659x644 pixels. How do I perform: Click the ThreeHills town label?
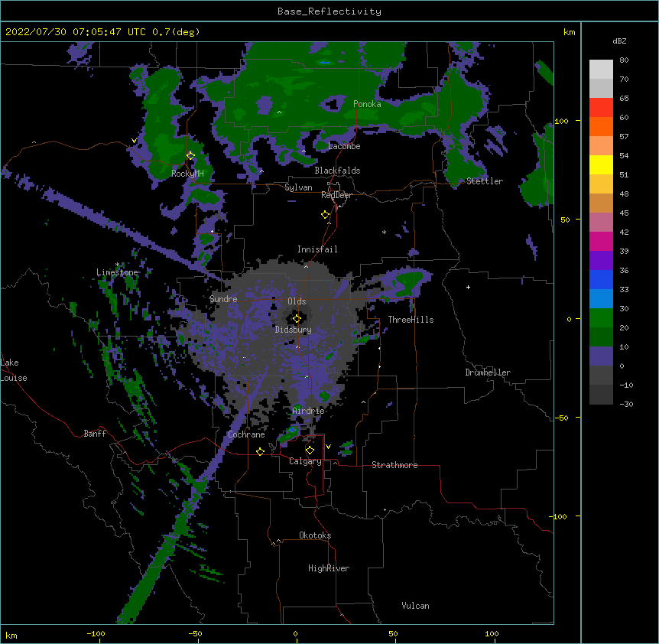coord(411,320)
